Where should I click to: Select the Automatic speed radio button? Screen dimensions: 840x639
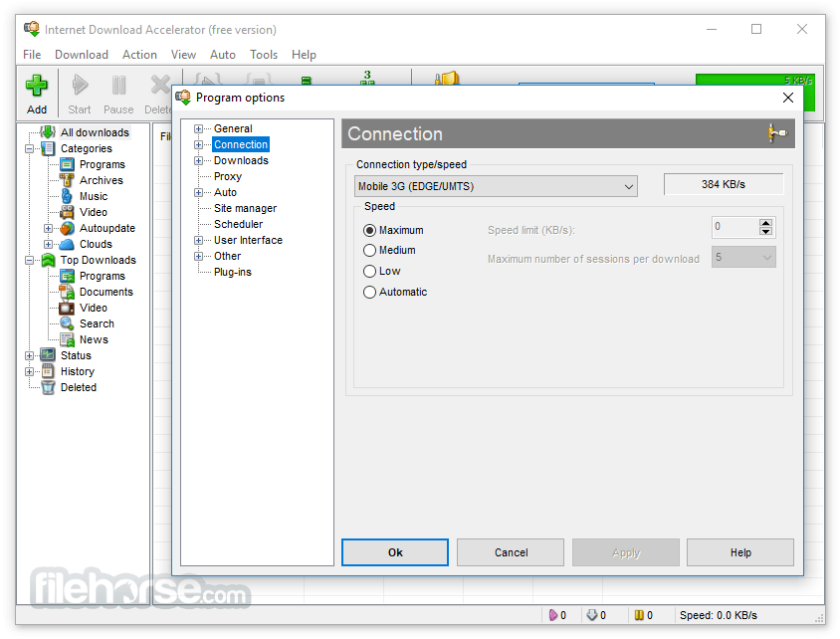369,292
